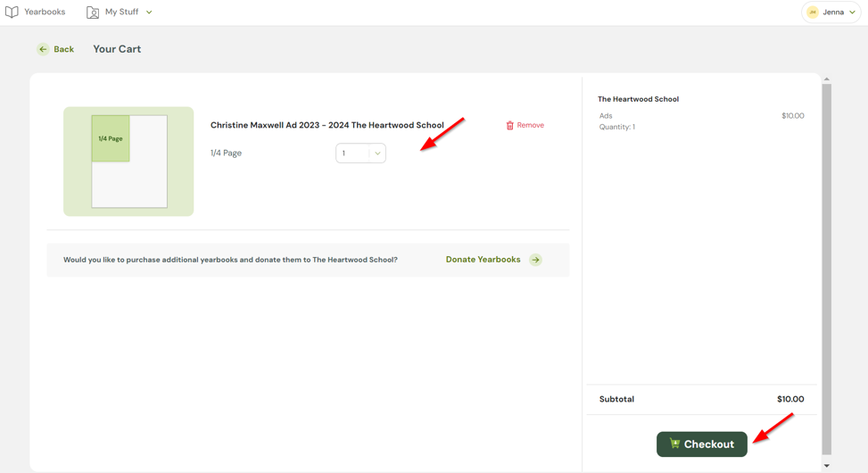Click the My Stuff person icon
868x473 pixels.
[93, 12]
